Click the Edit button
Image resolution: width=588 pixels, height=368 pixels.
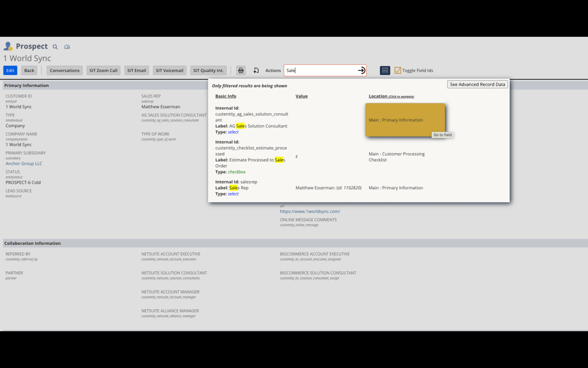point(10,70)
